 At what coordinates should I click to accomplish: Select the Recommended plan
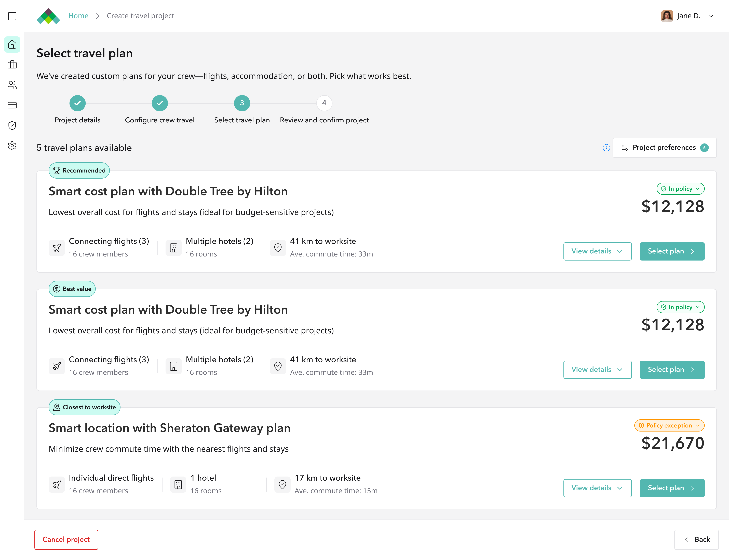672,251
